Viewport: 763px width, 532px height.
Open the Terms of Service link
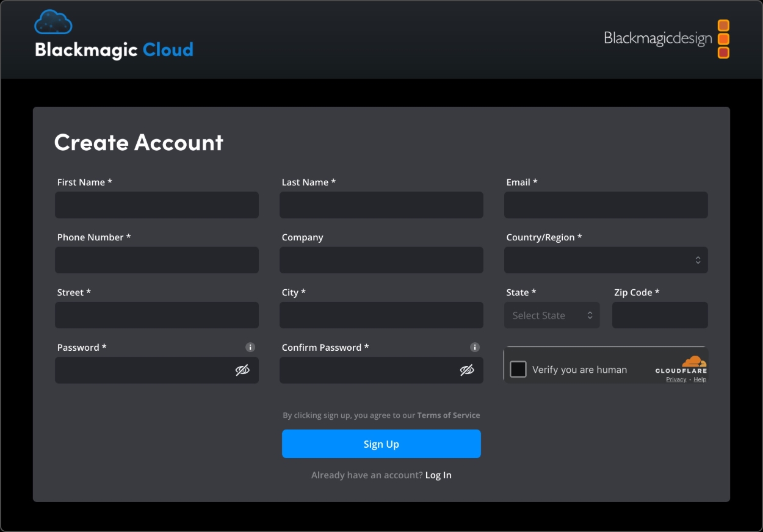(449, 415)
